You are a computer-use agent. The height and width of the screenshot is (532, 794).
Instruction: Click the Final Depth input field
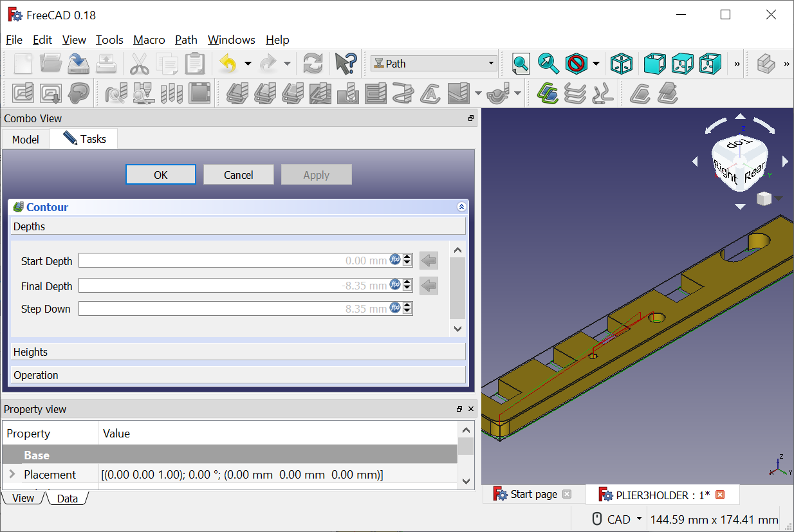(234, 285)
